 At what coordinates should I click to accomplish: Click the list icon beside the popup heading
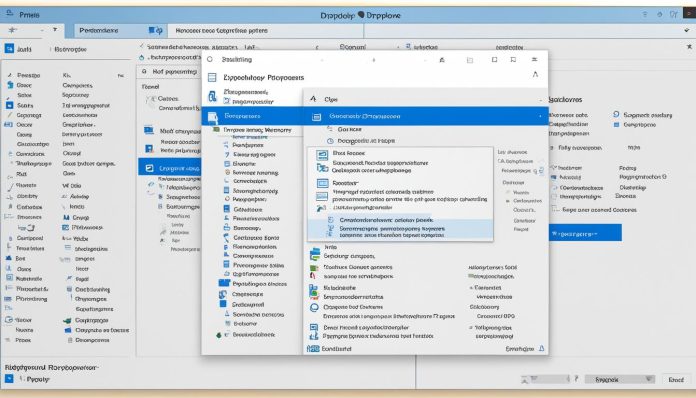(212, 78)
